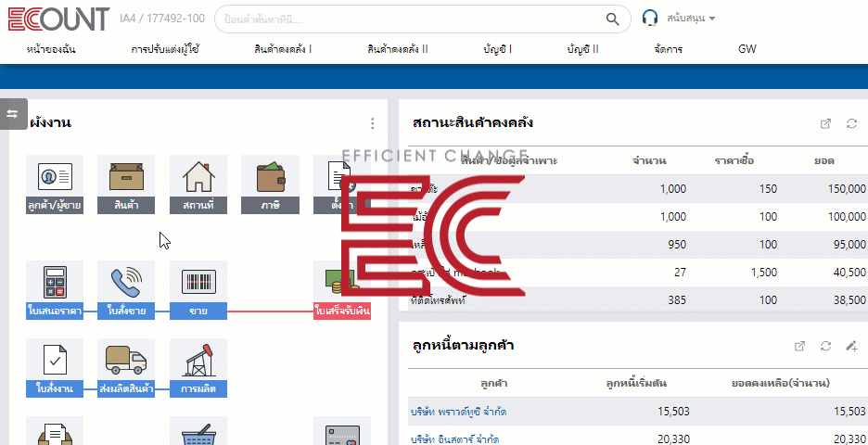This screenshot has height=445, width=868.
Task: Open the ลูกค้า/ผู้ขาย customer/vendor icon
Action: click(x=55, y=184)
